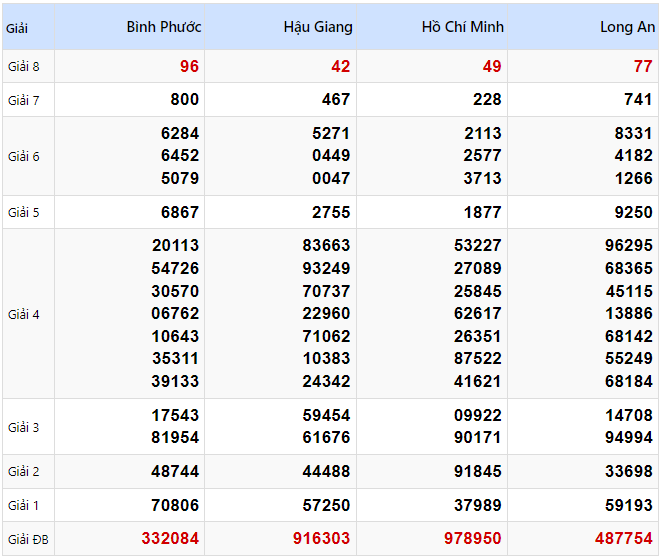Select the Giải 6 row label

tap(23, 156)
